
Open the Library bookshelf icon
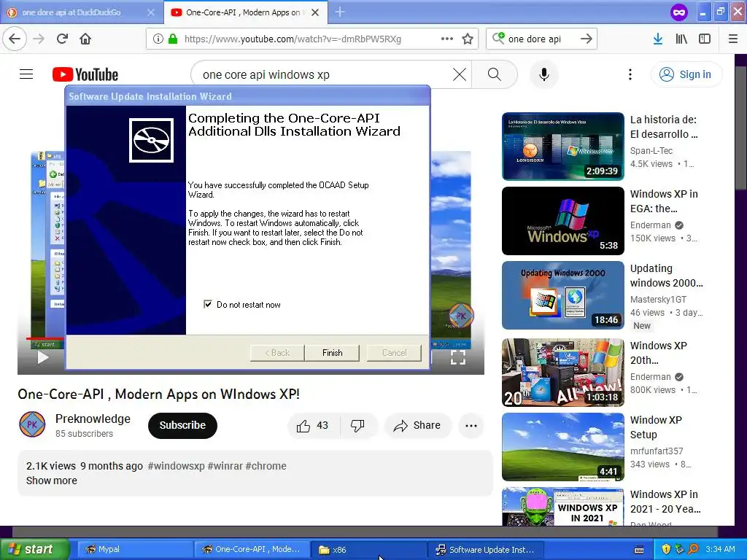click(681, 39)
